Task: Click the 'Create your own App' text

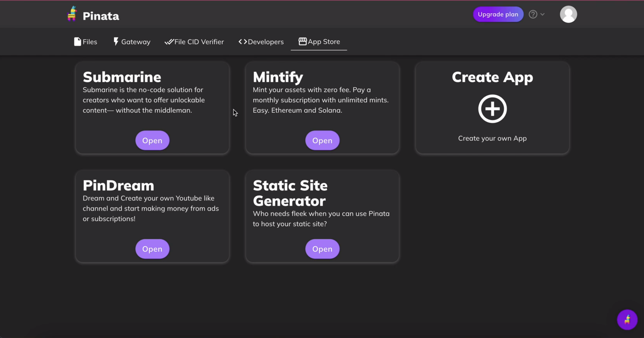Action: click(x=492, y=138)
